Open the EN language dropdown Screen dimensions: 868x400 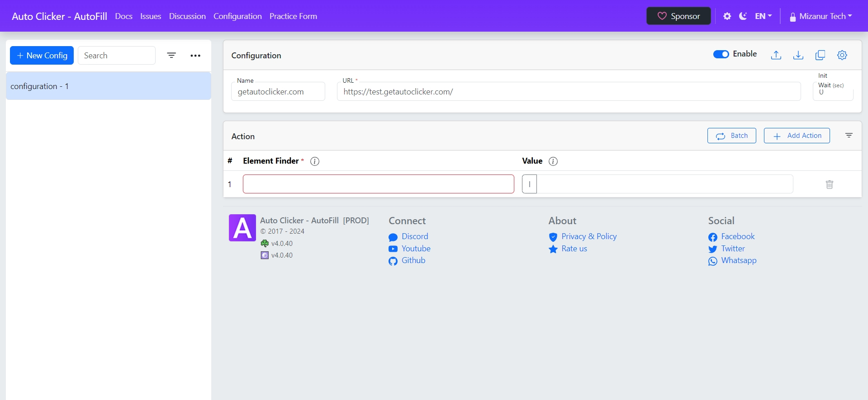coord(764,16)
